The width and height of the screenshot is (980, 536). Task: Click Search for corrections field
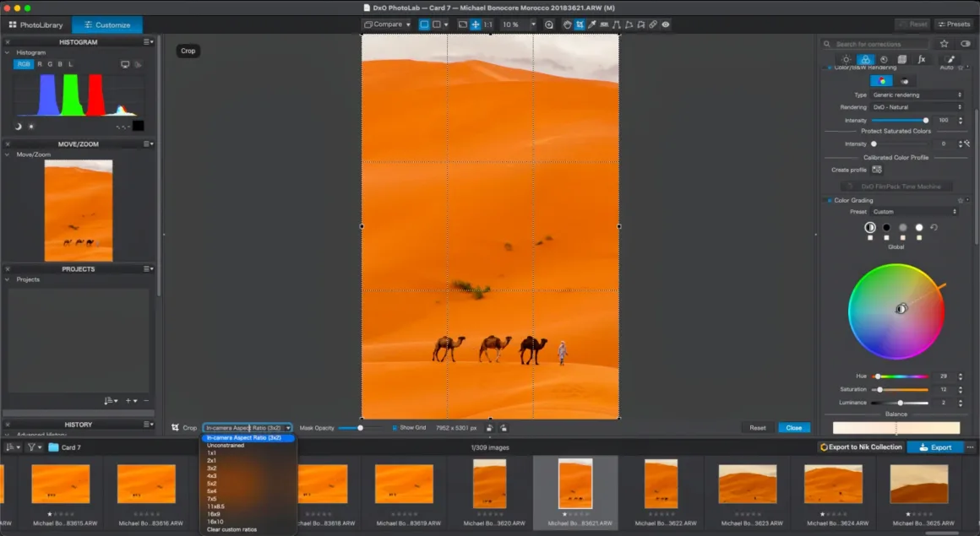point(875,44)
